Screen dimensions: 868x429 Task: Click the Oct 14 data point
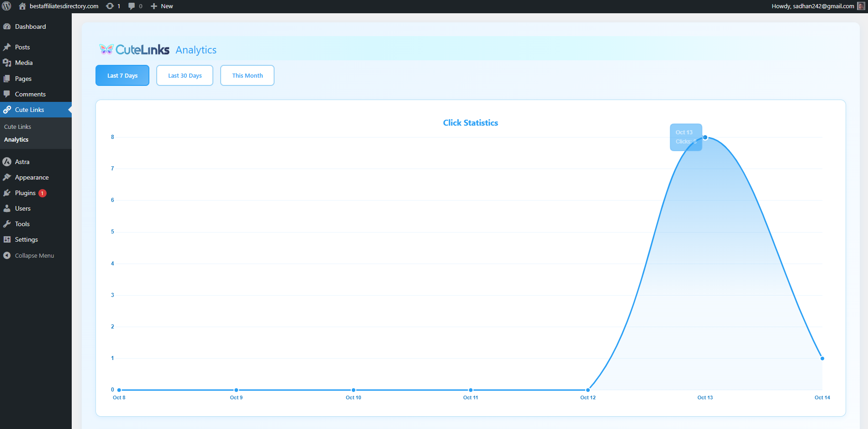pyautogui.click(x=822, y=358)
